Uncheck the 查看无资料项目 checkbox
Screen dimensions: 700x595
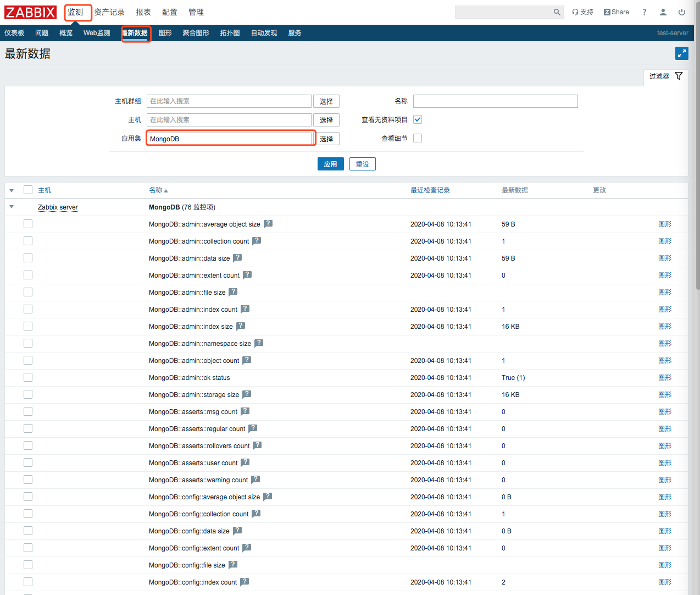click(x=418, y=119)
